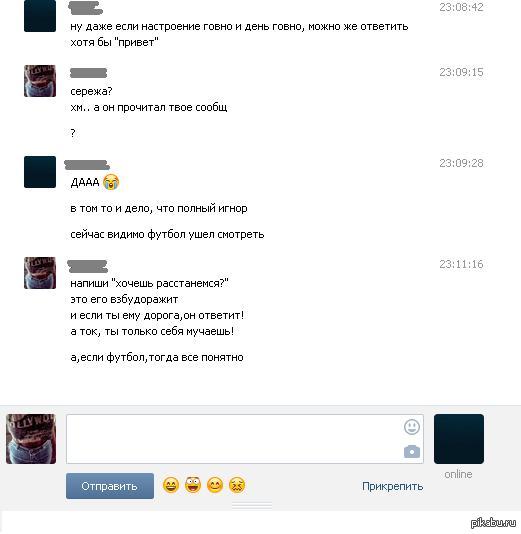
Task: Insert the squinting anguished emoji
Action: (x=237, y=485)
